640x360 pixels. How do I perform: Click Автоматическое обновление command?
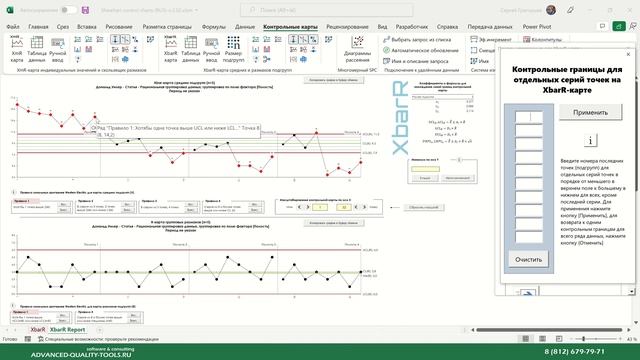(x=421, y=50)
